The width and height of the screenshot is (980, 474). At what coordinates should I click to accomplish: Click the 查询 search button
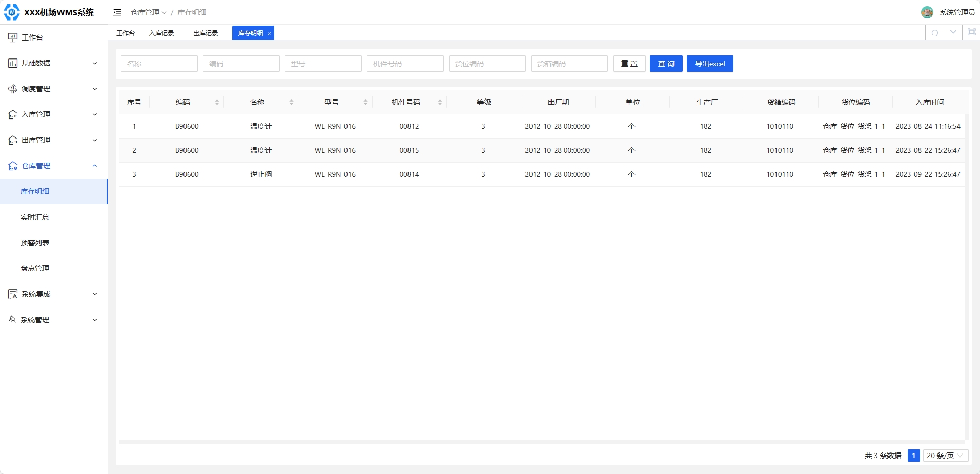[x=666, y=64]
